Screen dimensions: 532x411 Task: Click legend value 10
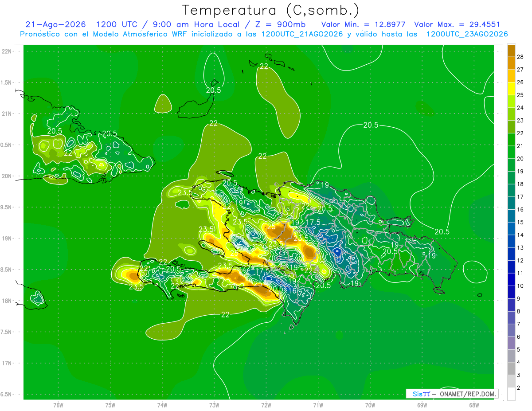pyautogui.click(x=520, y=286)
